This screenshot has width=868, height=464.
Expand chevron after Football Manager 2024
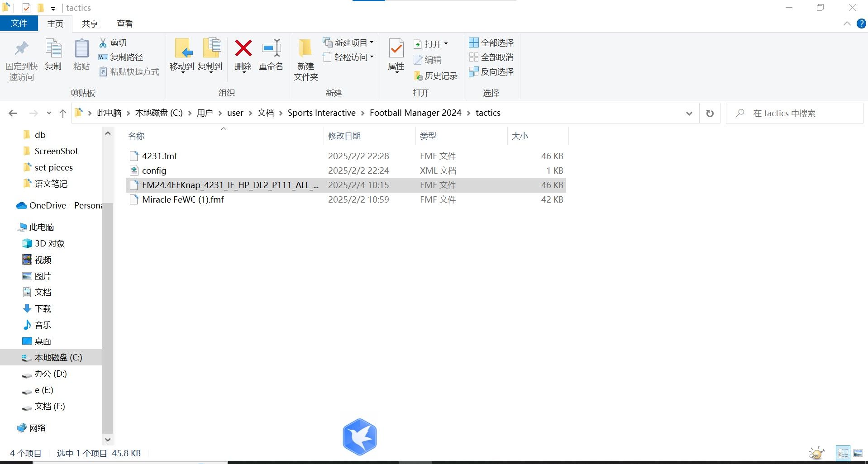468,113
